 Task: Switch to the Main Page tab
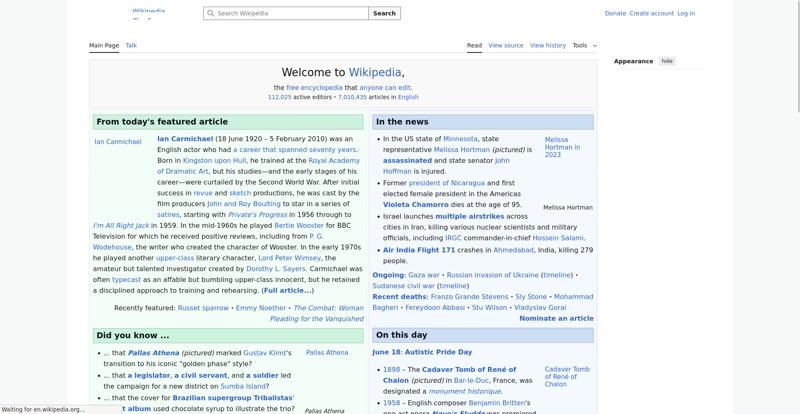(x=104, y=45)
